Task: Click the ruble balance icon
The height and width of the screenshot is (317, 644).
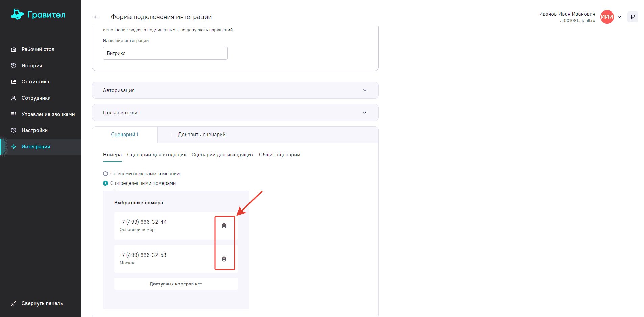Action: tap(633, 17)
